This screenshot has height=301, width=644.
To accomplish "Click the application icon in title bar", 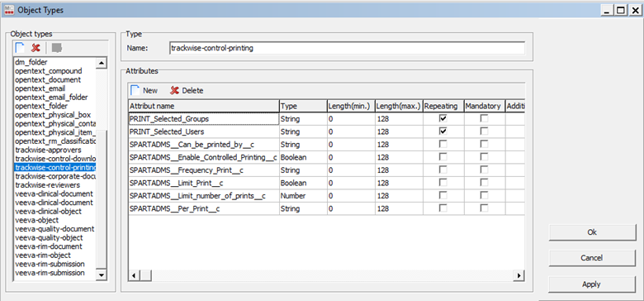I will (7, 10).
